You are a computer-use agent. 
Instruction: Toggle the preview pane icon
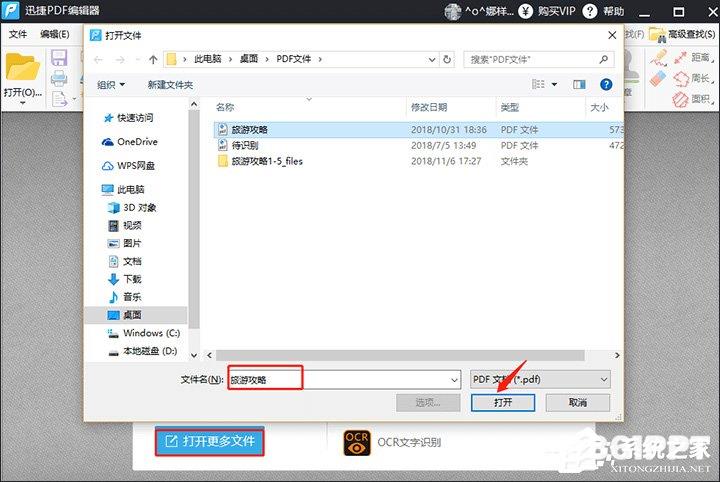click(579, 84)
